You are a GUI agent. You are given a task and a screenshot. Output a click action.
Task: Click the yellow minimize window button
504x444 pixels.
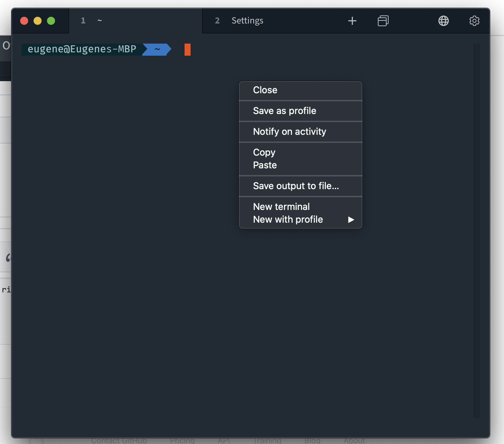click(x=38, y=21)
